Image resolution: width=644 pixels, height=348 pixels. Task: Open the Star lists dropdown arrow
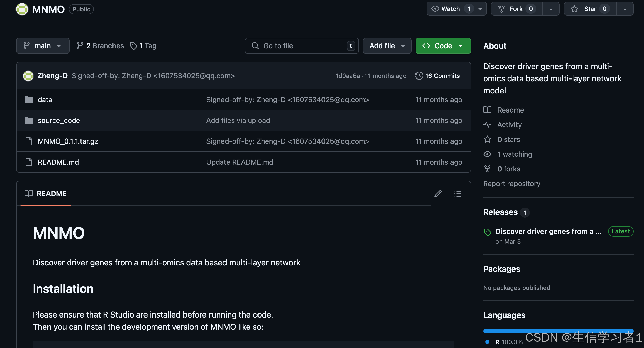tap(625, 9)
